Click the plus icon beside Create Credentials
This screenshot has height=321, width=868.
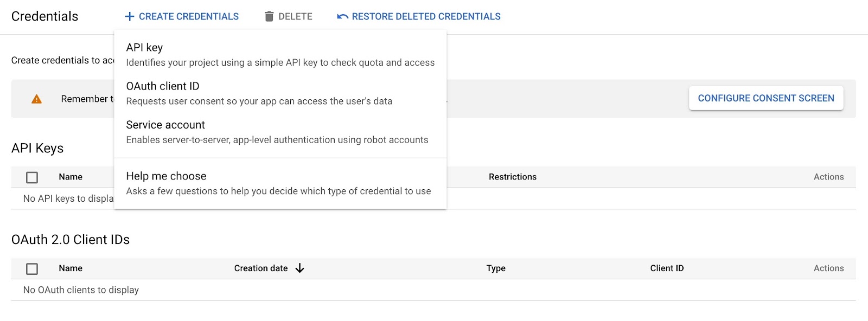130,16
